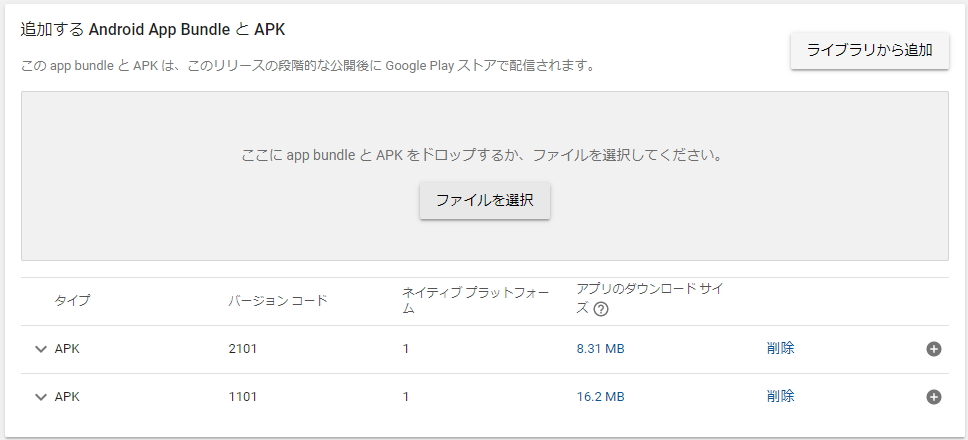The height and width of the screenshot is (440, 968).
Task: Select the タイプ column header
Action: (72, 300)
